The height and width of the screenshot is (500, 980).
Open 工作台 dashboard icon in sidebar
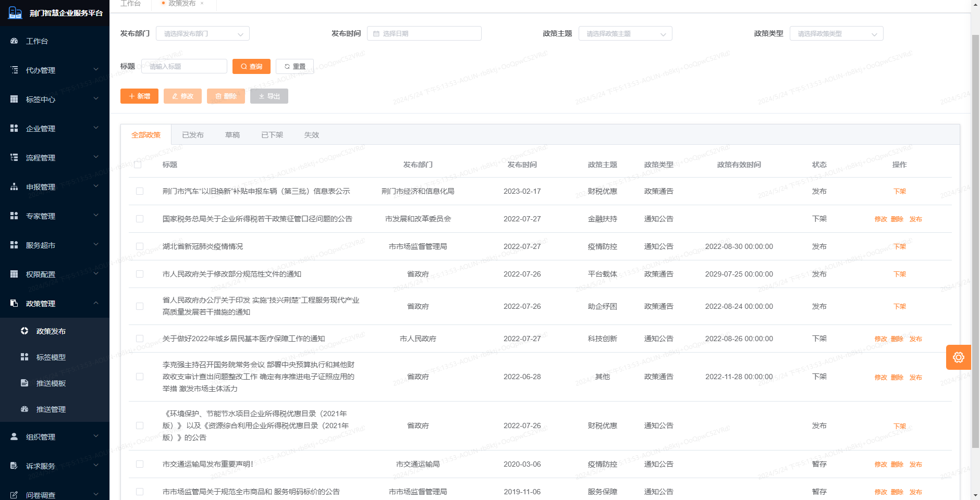[14, 41]
